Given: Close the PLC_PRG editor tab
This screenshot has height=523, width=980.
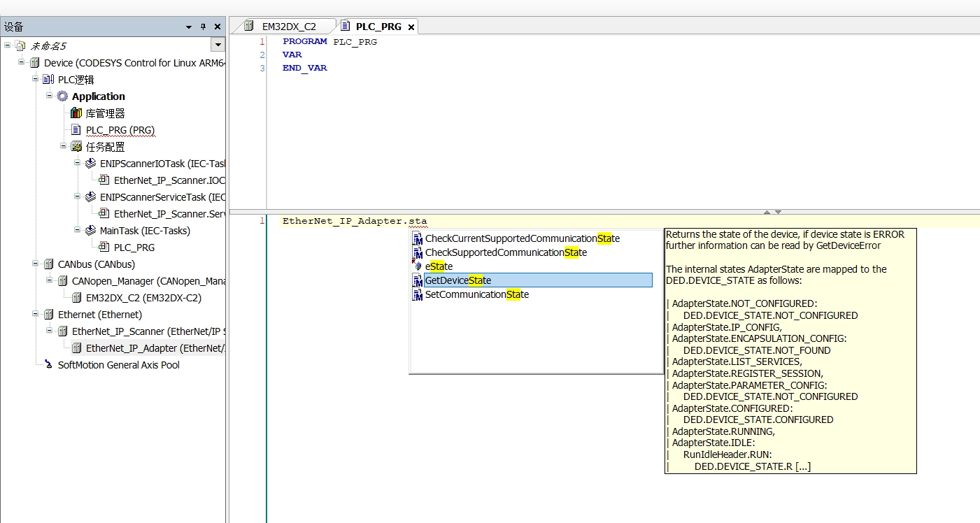Looking at the screenshot, I should coord(411,27).
